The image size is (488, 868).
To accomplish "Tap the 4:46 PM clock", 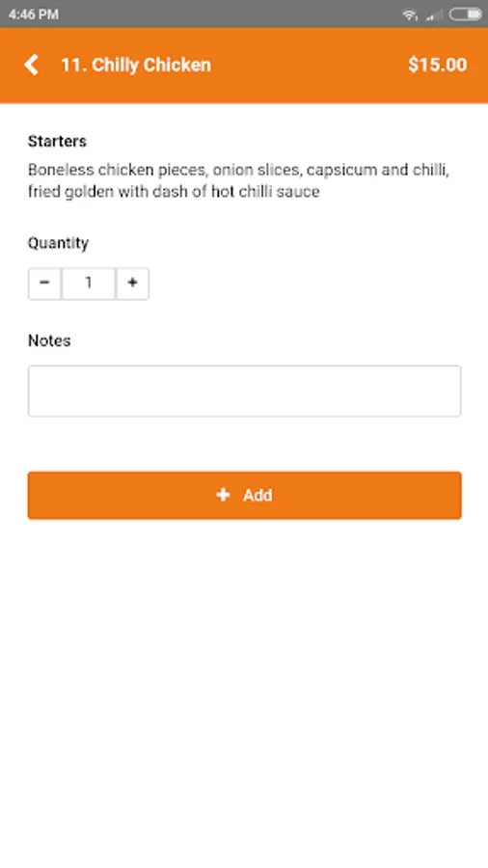I will [34, 14].
